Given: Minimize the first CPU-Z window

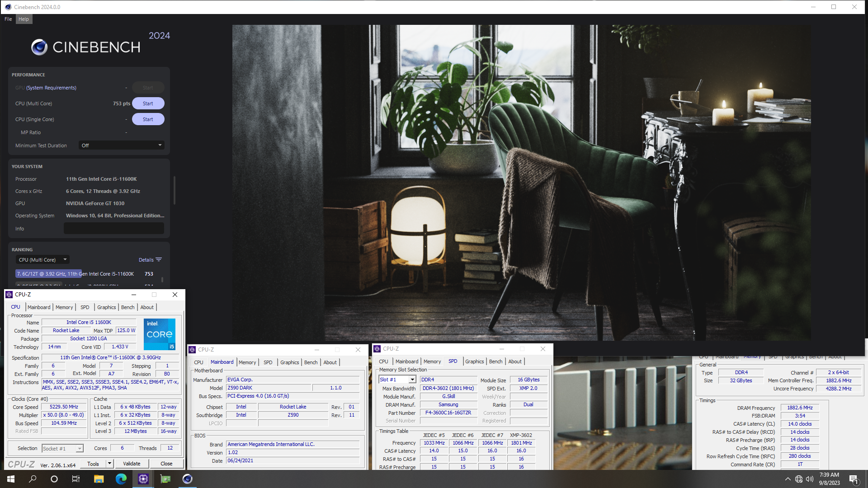Looking at the screenshot, I should point(134,295).
